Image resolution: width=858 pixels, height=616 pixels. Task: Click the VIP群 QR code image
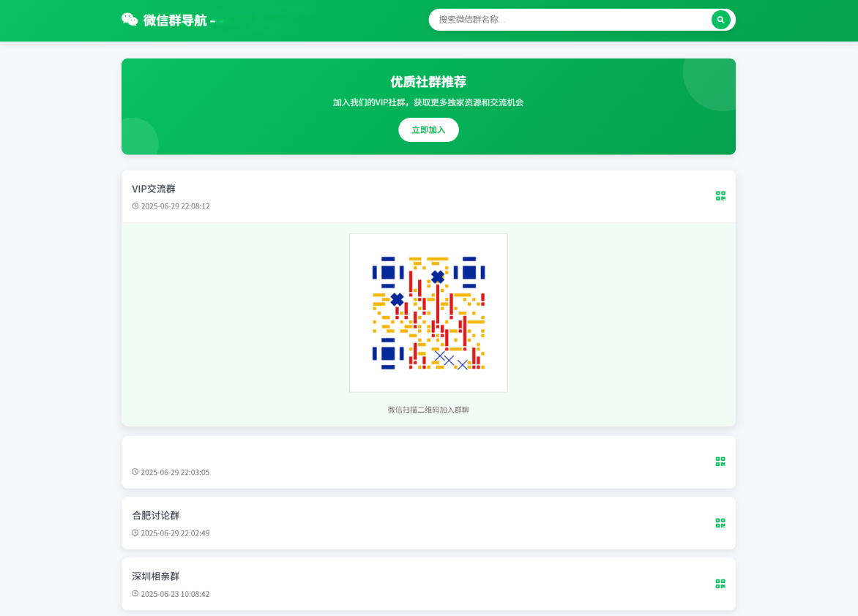tap(428, 313)
